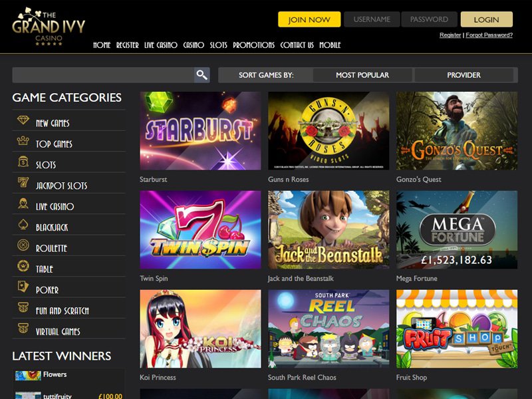Click the Join Now button

(309, 19)
